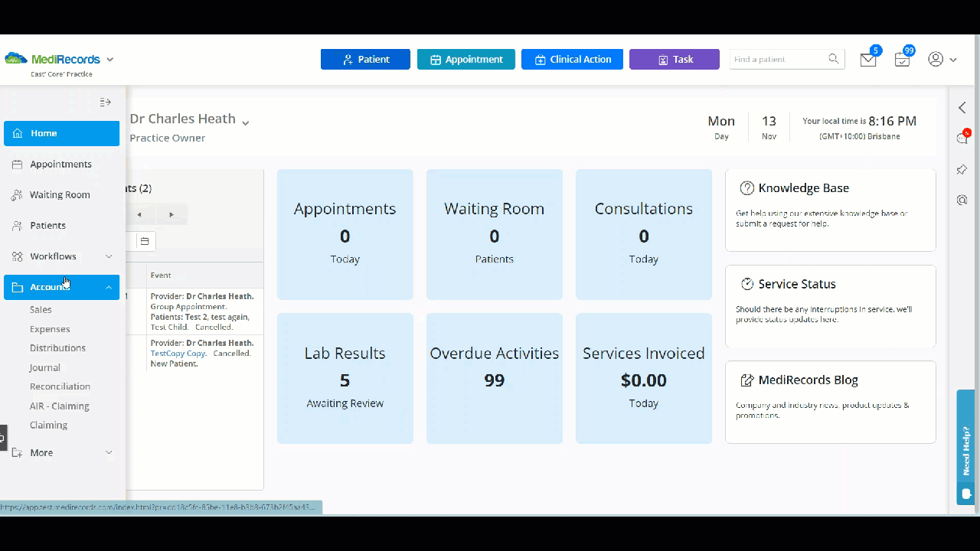
Task: Open Distributions under Accounts
Action: pos(57,347)
